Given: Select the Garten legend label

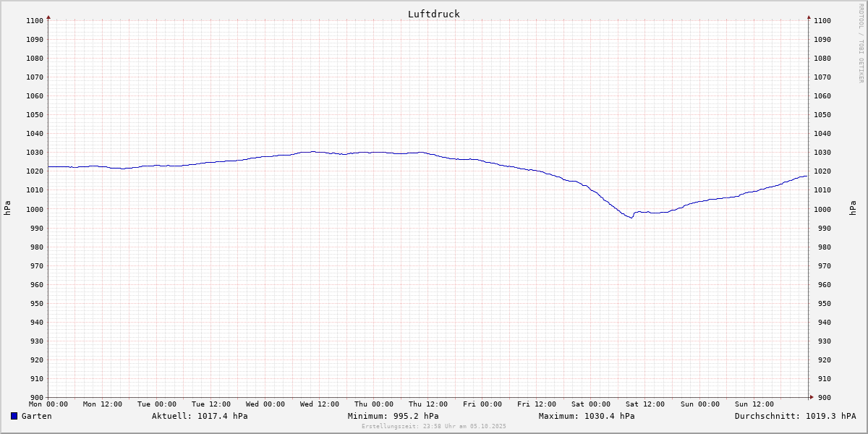Looking at the screenshot, I should 36,416.
